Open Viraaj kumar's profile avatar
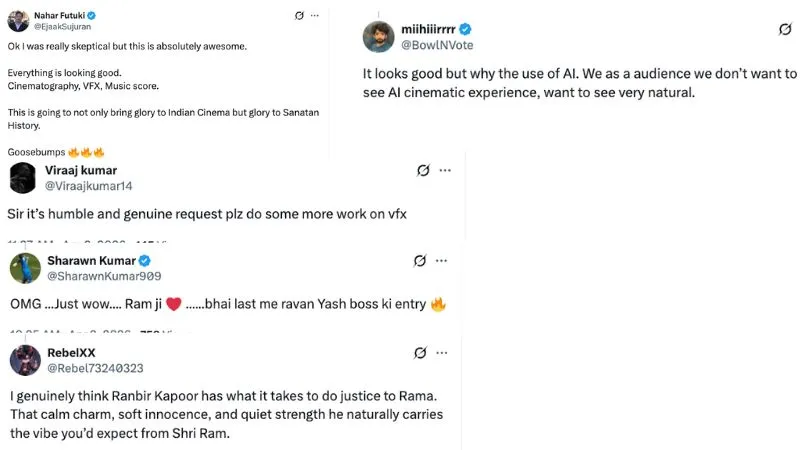The width and height of the screenshot is (800, 450). (x=23, y=177)
